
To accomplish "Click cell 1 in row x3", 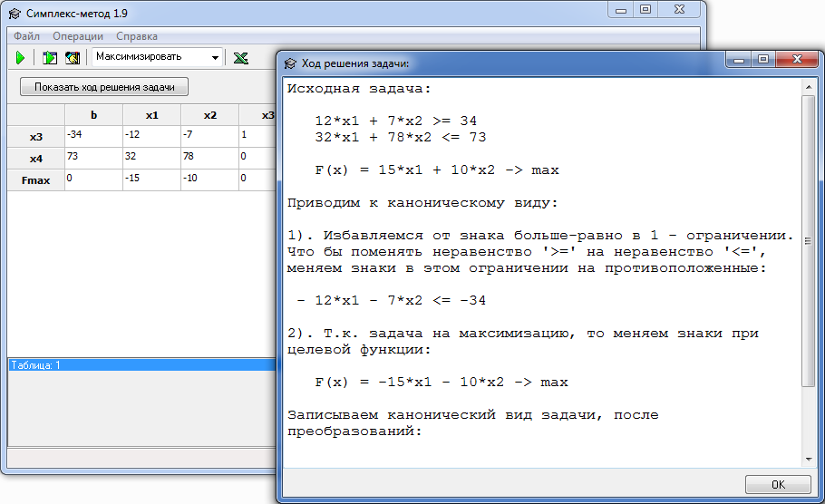I will point(257,137).
